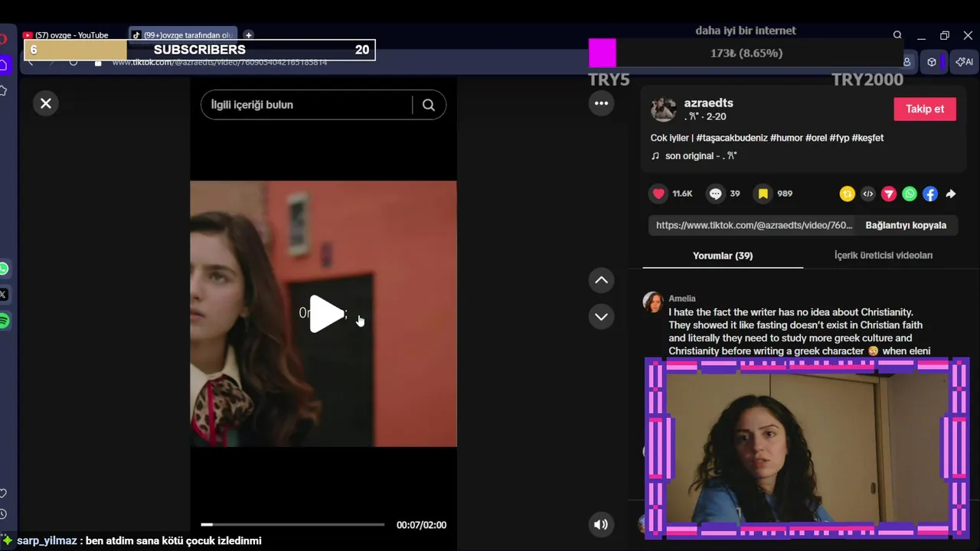
Task: Open WhatsApp in the Opera sidebar
Action: coord(3,269)
